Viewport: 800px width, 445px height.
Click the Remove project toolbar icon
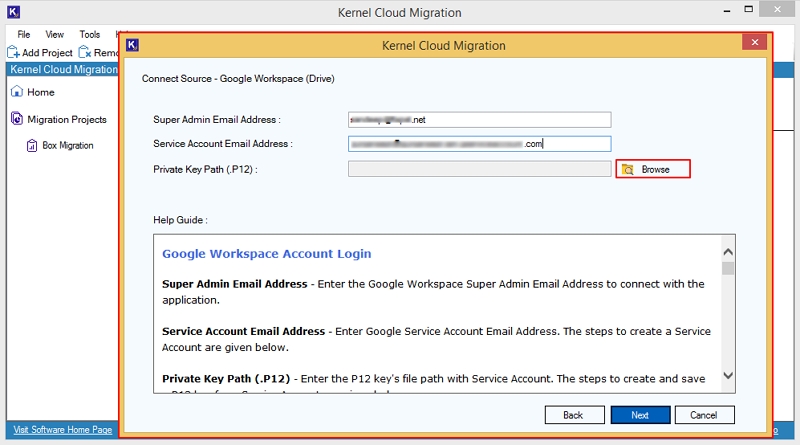pos(85,53)
